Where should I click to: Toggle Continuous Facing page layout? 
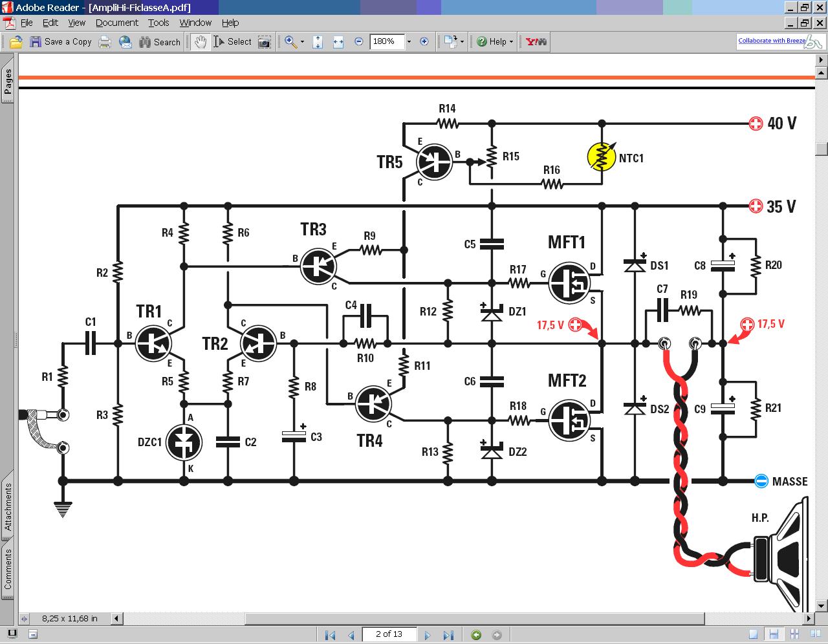click(793, 634)
